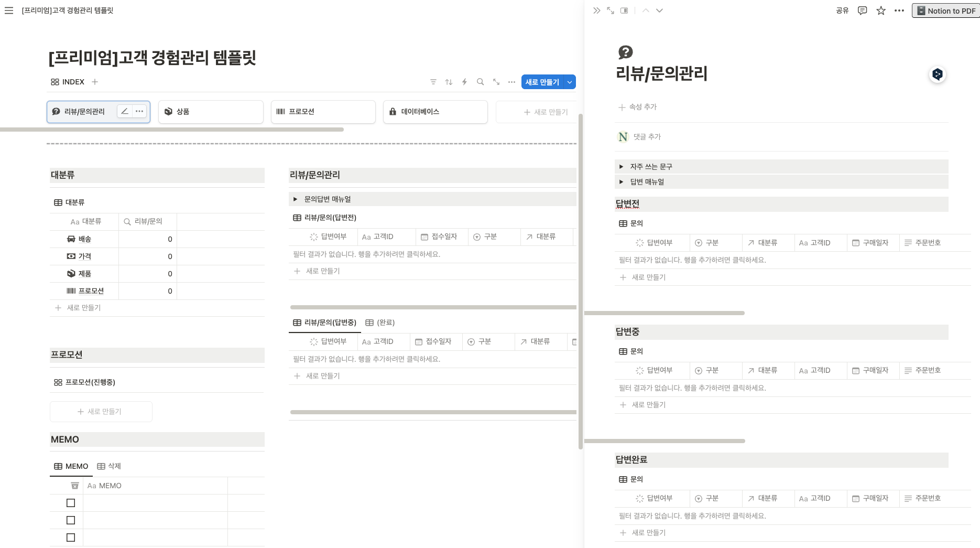Switch to the 삭제 tab
Viewport: 980px width, 548px height.
(x=109, y=466)
